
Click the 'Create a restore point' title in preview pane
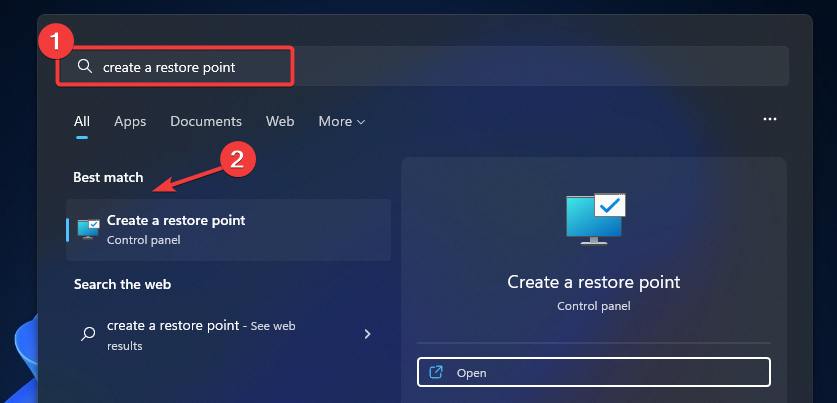click(x=594, y=282)
